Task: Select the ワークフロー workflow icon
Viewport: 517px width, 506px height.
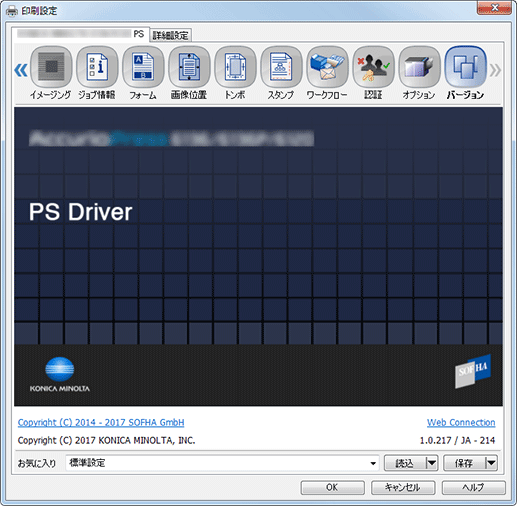Action: click(327, 67)
